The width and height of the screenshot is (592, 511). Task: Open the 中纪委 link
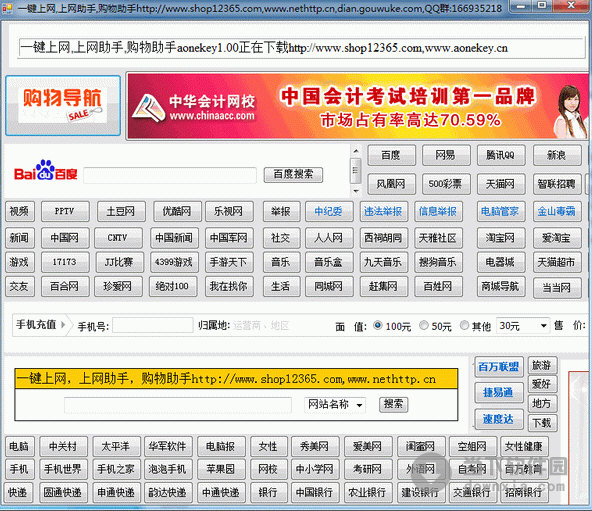click(329, 211)
